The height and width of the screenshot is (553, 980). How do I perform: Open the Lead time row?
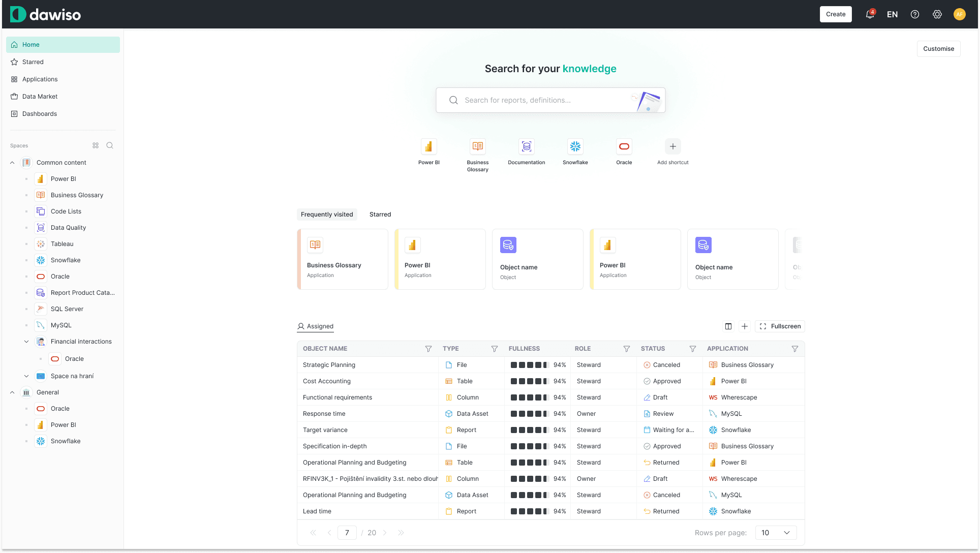[x=550, y=511]
